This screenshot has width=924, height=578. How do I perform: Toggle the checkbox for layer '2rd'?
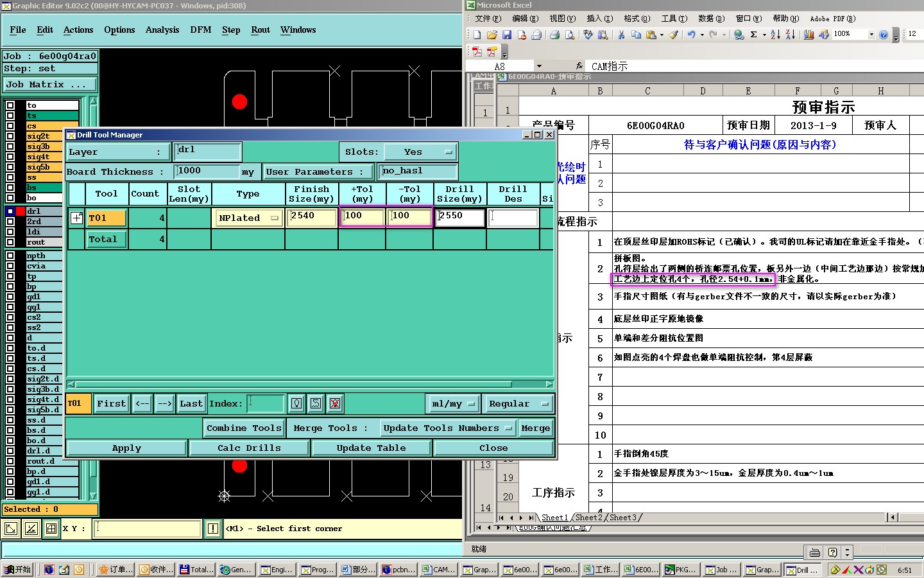coord(10,221)
